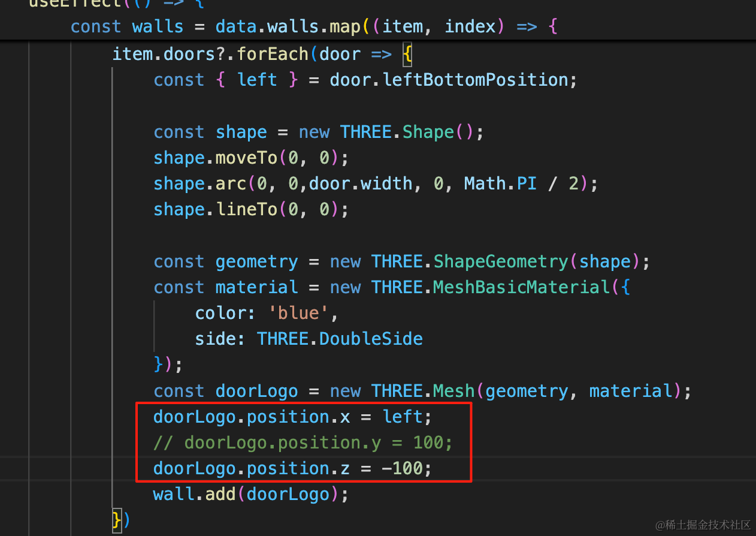Click the closing '})' of the forEach block
The image size is (756, 536).
(121, 520)
